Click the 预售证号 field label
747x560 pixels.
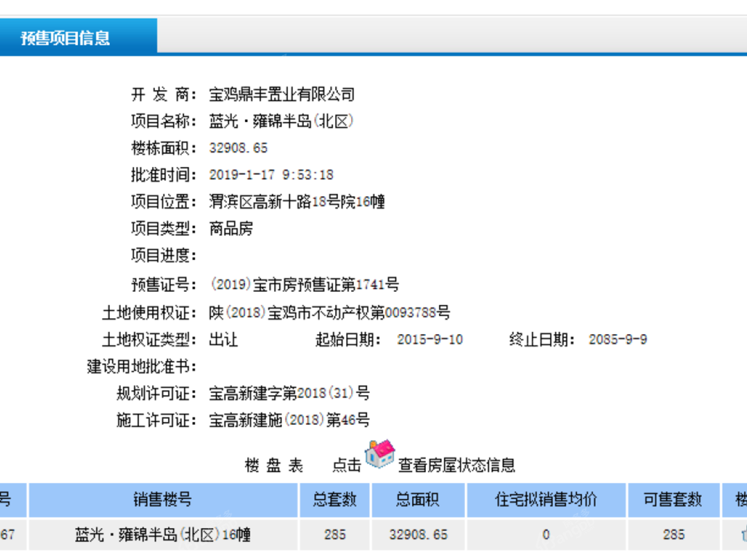[x=164, y=285]
